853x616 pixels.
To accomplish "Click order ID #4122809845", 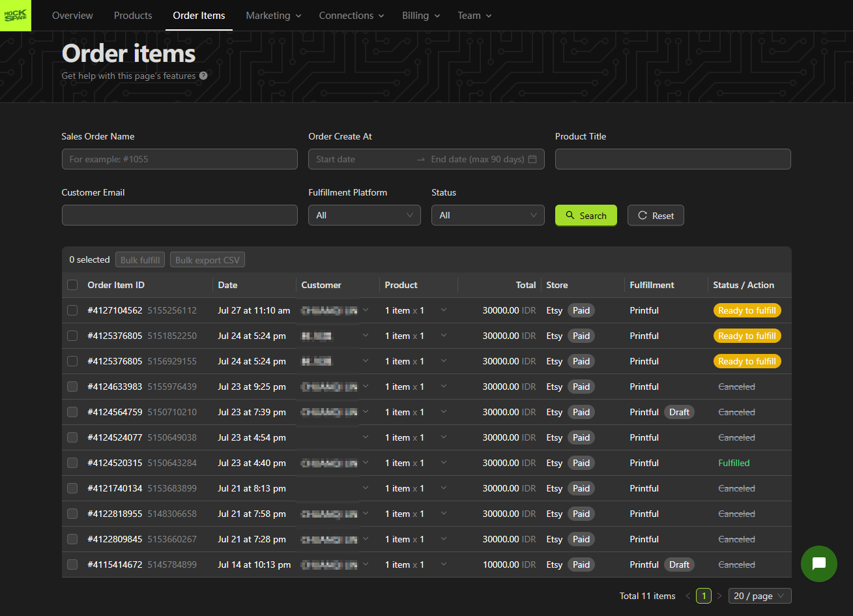I will click(115, 539).
